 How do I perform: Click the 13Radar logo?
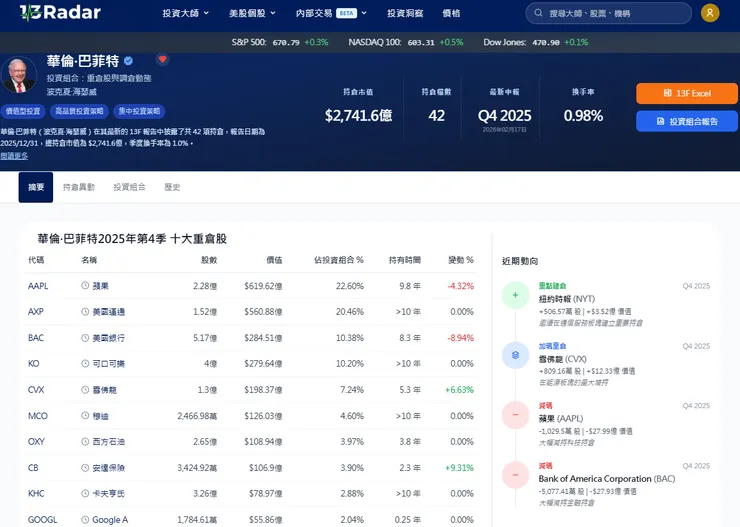(60, 13)
